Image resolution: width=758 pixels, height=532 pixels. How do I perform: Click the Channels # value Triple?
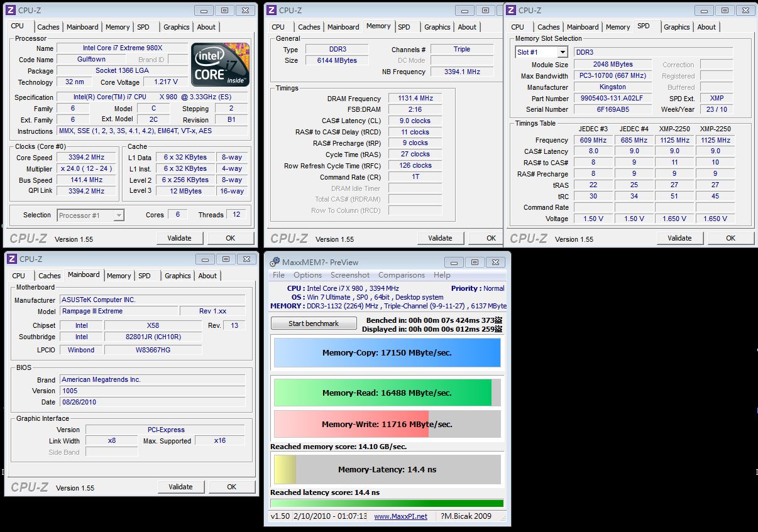pos(462,50)
